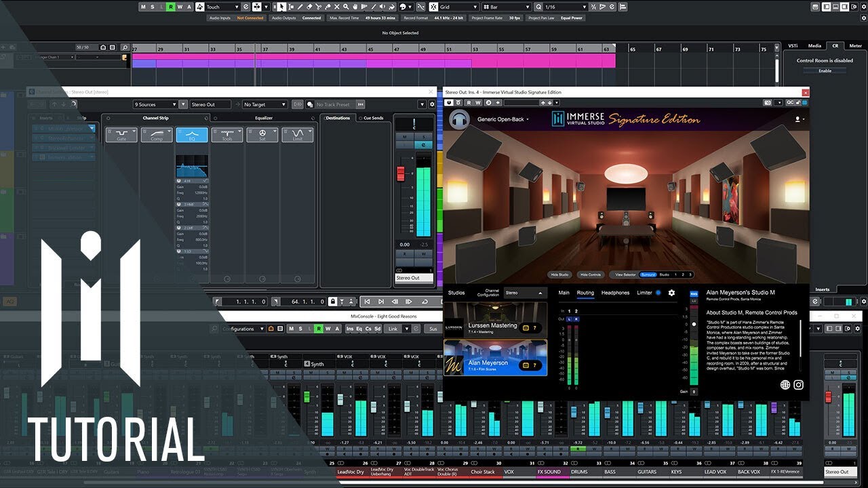Select the Object Selection arrow tool
Image resolution: width=868 pixels, height=488 pixels.
pos(283,7)
